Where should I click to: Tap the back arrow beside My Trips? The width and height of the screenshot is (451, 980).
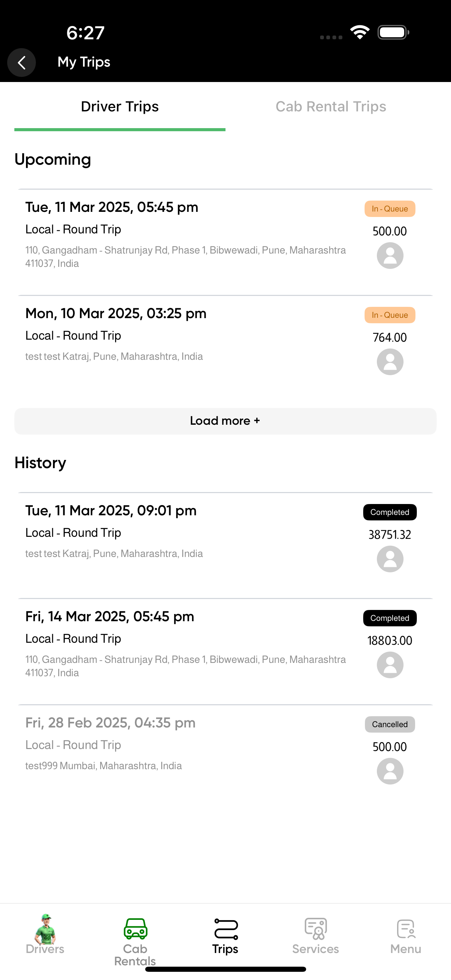pos(22,63)
